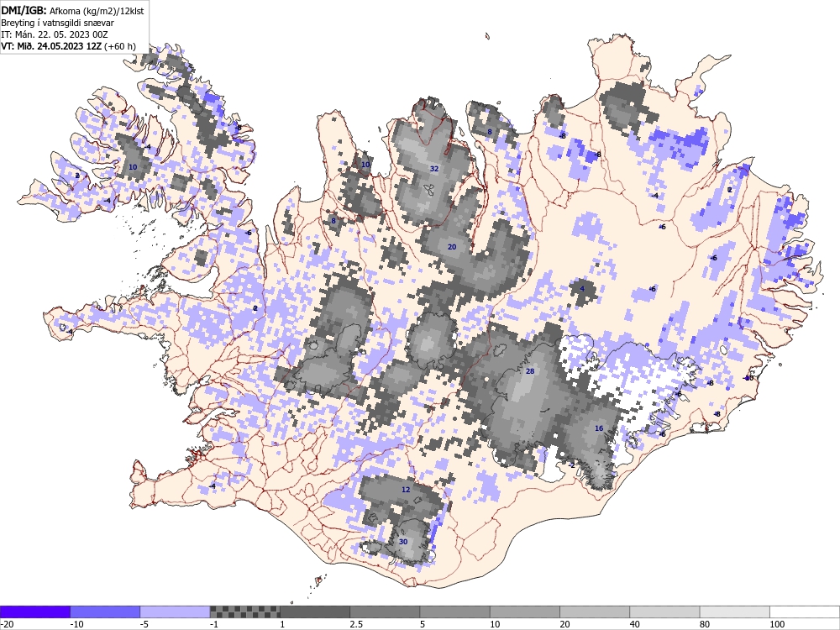
Task: Pick the checkered legend swatch between -1 and 1
Action: click(x=244, y=612)
